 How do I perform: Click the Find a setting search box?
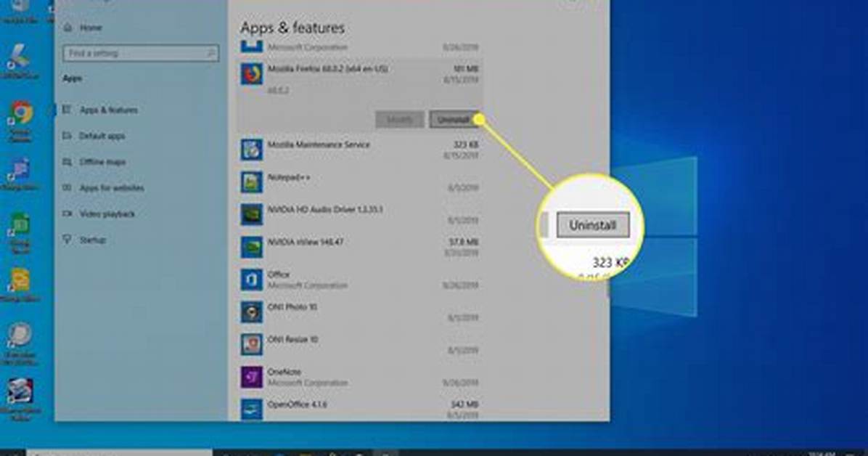(x=141, y=53)
